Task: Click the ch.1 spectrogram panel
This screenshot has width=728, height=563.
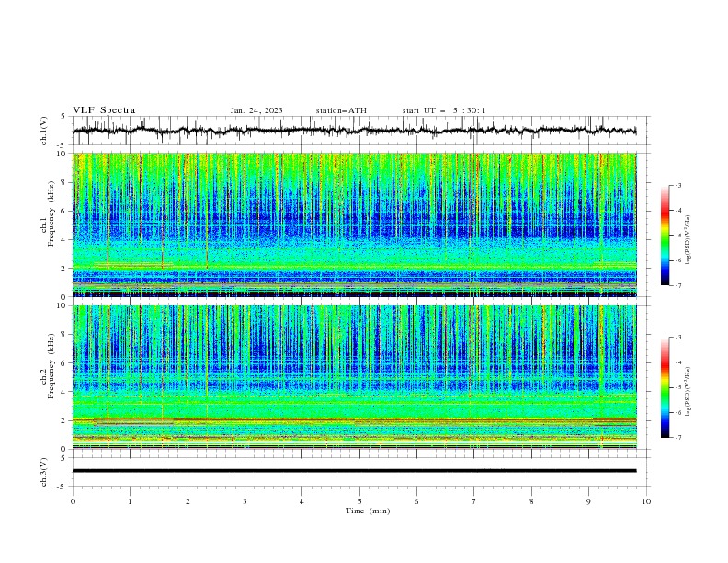Action: [355, 224]
